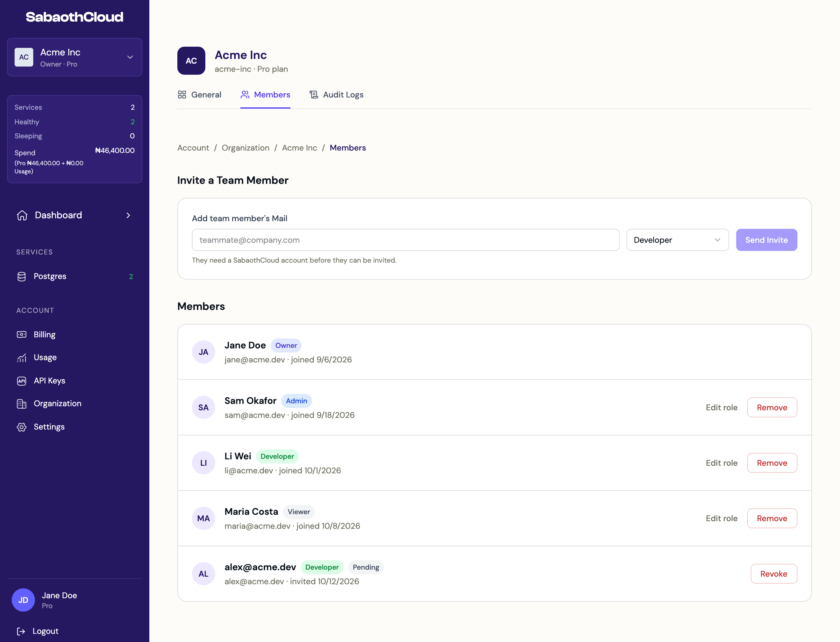Click the Organization breadcrumb link

pos(245,148)
